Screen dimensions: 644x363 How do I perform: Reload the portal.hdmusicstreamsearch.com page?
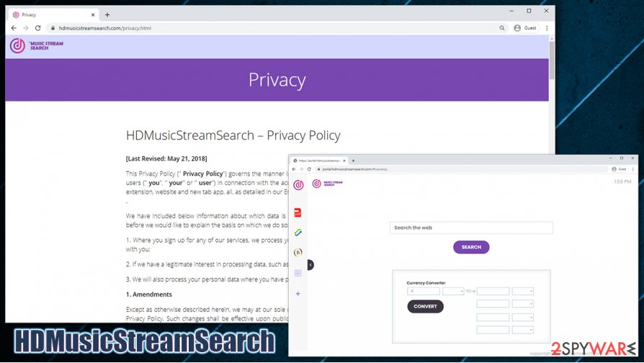click(309, 169)
